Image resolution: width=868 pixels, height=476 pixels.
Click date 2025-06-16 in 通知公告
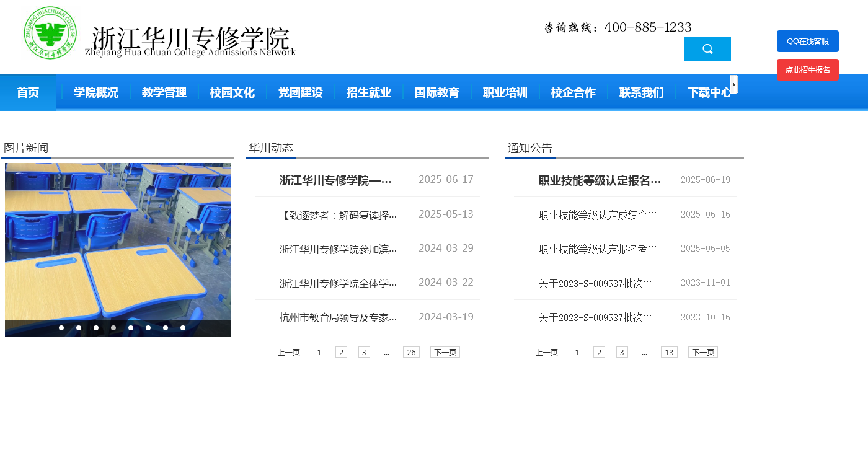(706, 214)
